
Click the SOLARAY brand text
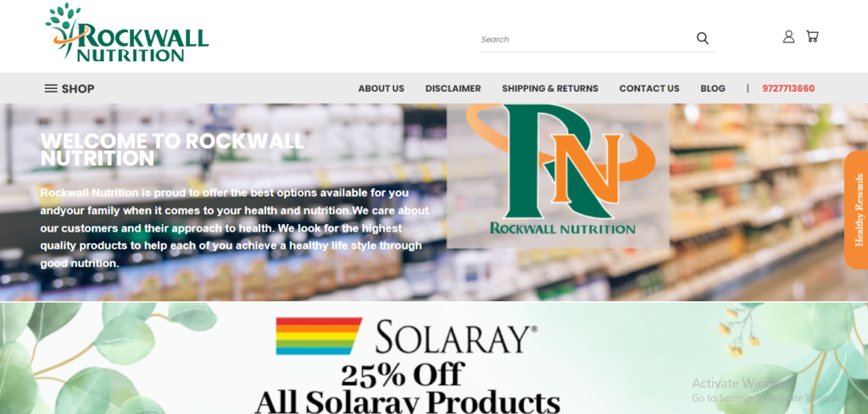click(x=456, y=338)
